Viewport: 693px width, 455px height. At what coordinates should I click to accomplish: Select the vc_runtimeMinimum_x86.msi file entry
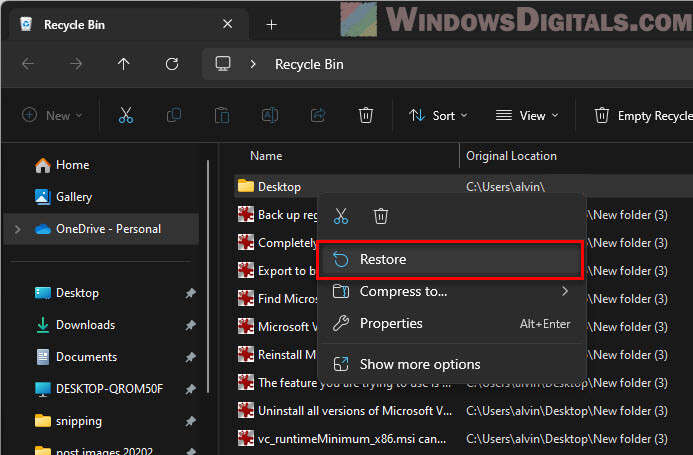(350, 438)
